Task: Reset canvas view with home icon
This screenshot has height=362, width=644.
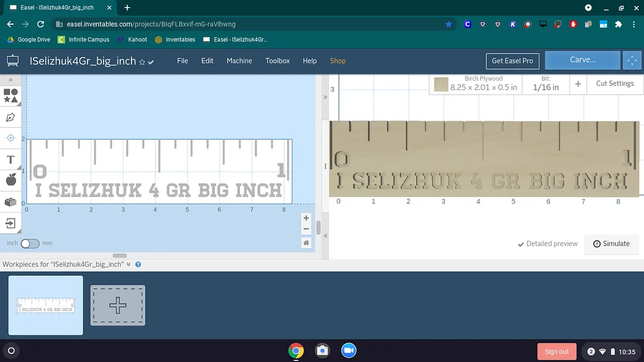Action: click(306, 243)
